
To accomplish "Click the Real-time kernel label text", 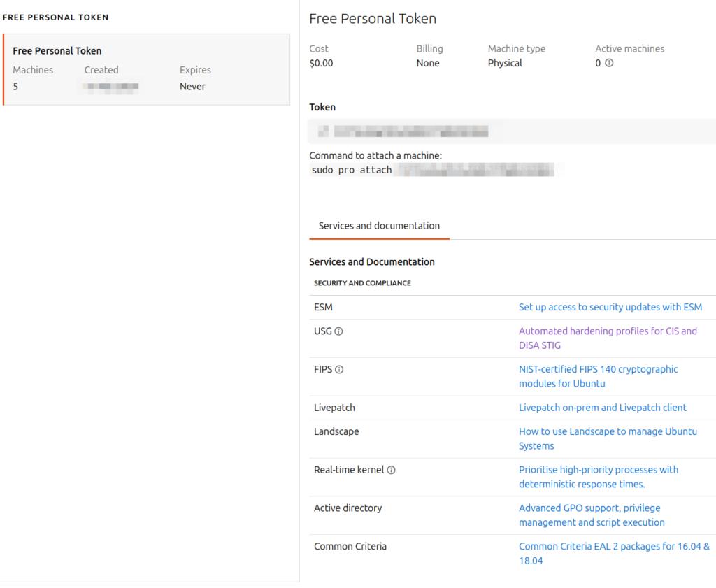I will pos(348,470).
